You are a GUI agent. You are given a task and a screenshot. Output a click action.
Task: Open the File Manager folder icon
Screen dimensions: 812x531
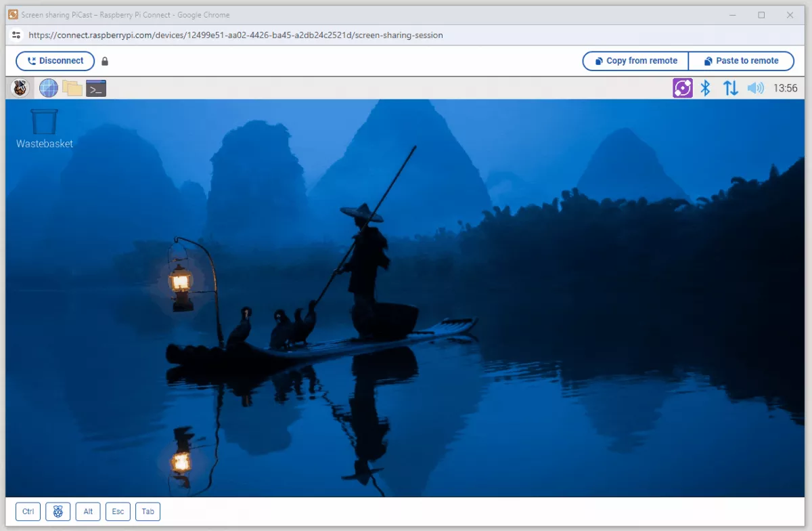coord(72,88)
